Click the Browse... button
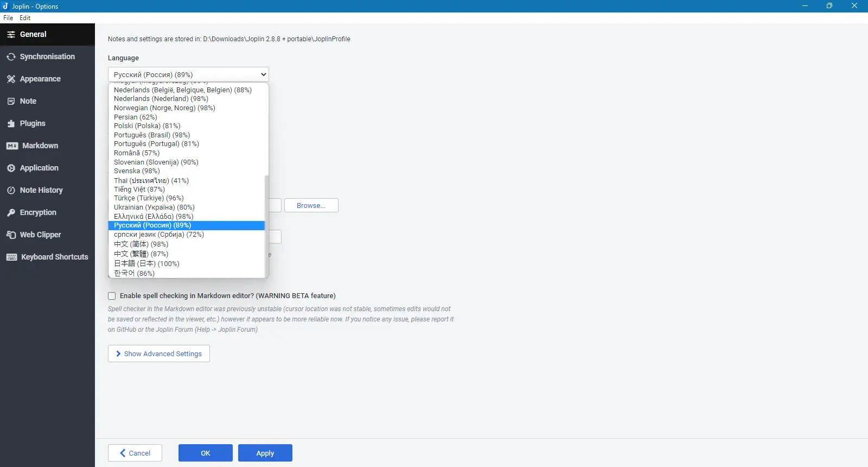Image resolution: width=868 pixels, height=467 pixels. point(311,205)
